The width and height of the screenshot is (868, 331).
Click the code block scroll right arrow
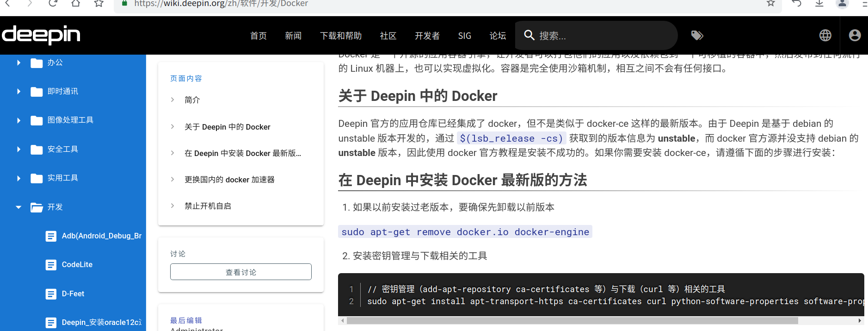(860, 320)
